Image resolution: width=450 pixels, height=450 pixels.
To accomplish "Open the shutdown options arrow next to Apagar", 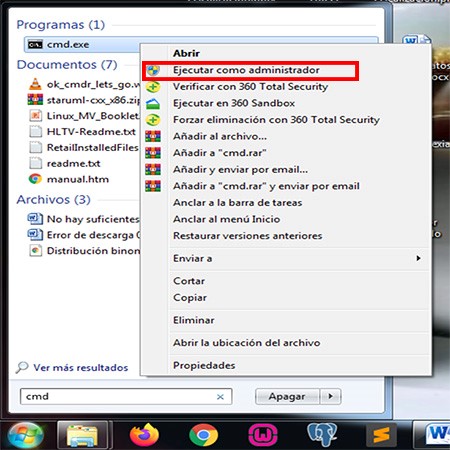I will click(x=330, y=396).
